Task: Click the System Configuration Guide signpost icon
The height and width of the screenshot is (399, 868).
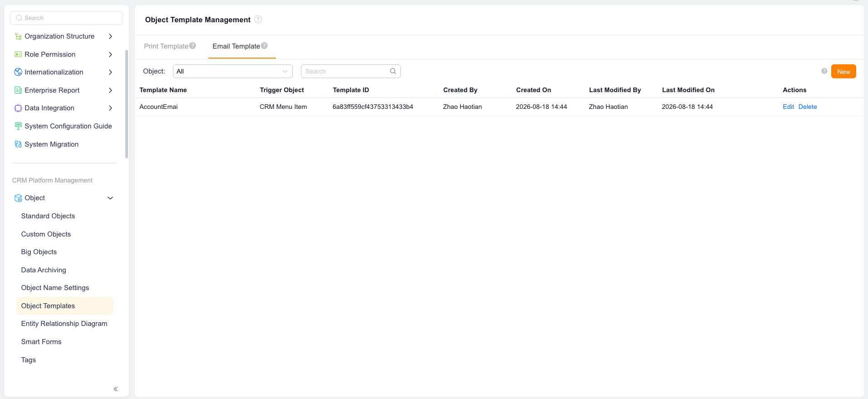Action: [x=18, y=126]
